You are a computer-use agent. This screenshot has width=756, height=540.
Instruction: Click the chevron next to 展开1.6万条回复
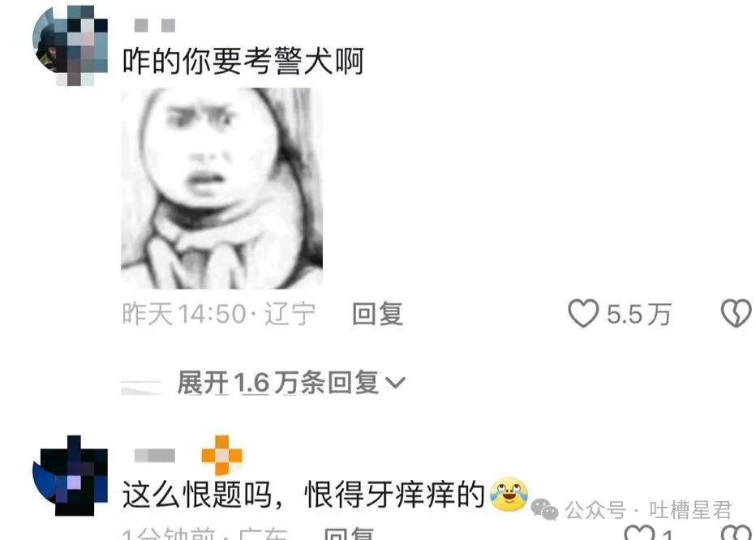396,384
